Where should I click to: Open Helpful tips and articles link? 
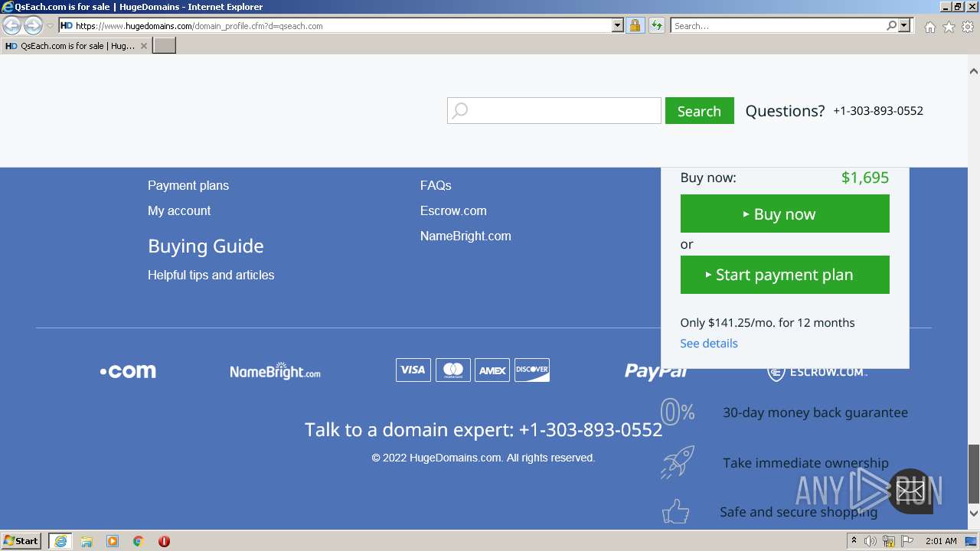211,275
